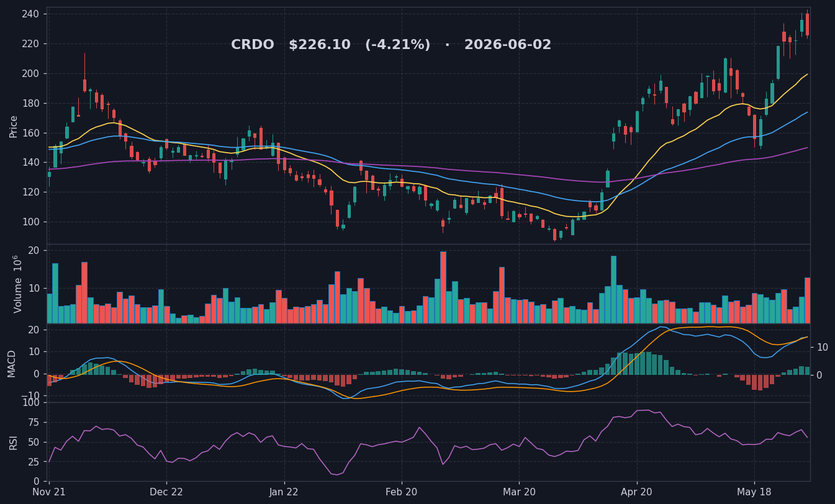Click the 'May 18' date axis label
This screenshot has height=504, width=835.
(x=754, y=492)
